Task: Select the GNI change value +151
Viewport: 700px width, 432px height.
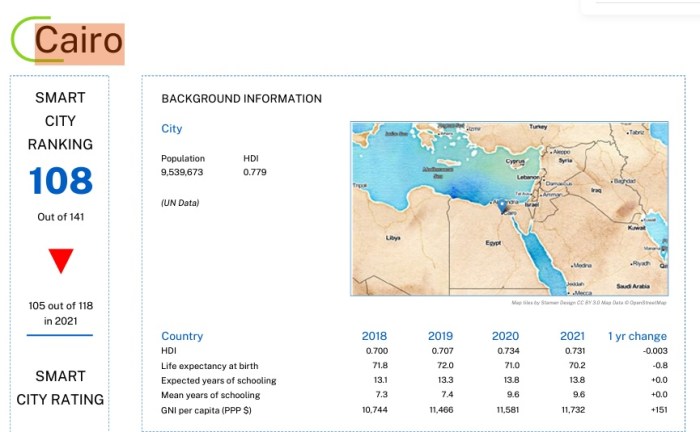Action: pyautogui.click(x=659, y=410)
